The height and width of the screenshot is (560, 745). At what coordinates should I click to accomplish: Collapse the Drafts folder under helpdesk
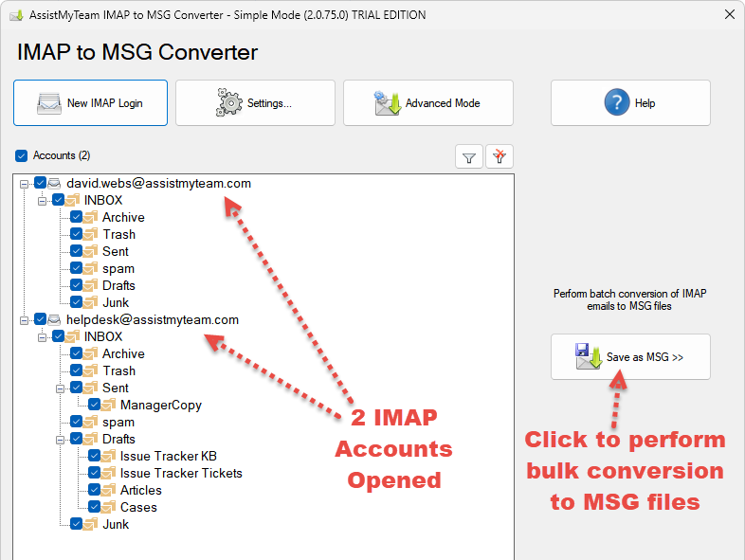point(60,440)
